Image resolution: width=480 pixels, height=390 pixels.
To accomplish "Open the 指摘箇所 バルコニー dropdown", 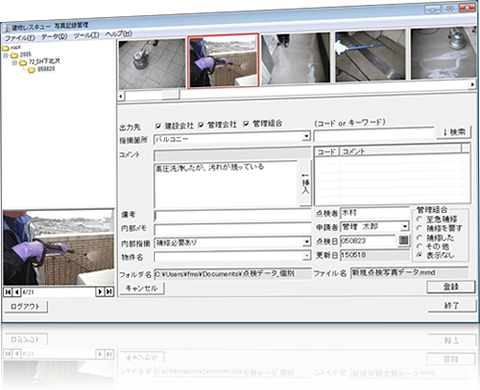I will pyautogui.click(x=306, y=136).
